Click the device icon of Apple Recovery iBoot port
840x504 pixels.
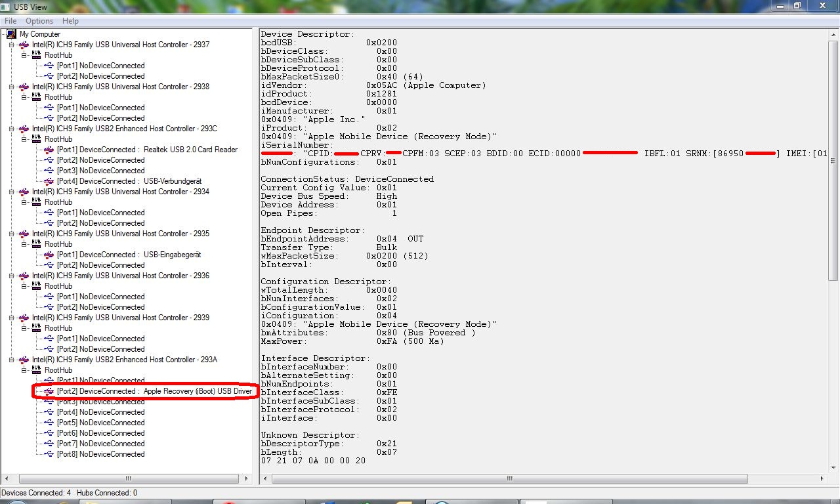click(49, 391)
